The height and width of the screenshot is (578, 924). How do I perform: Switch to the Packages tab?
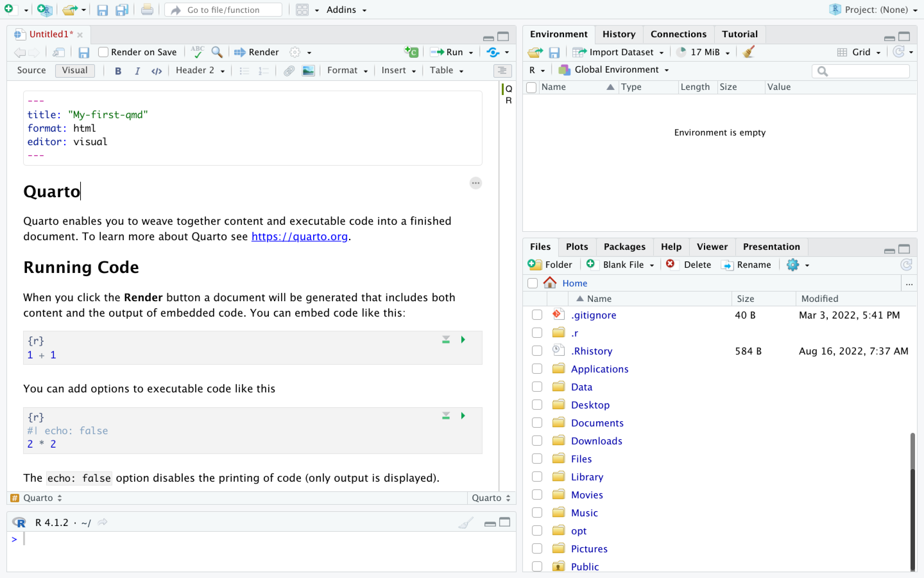(x=624, y=247)
